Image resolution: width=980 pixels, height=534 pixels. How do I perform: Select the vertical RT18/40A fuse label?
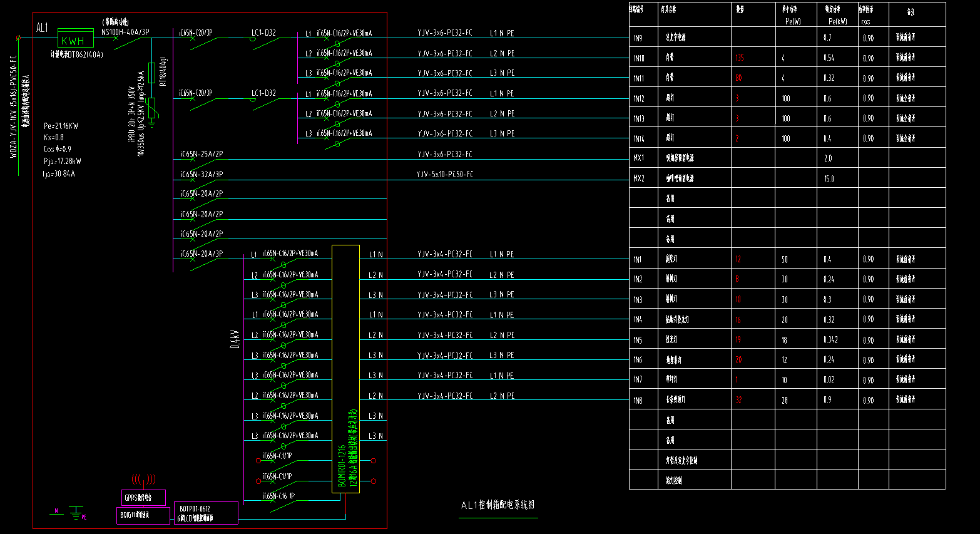click(x=163, y=72)
